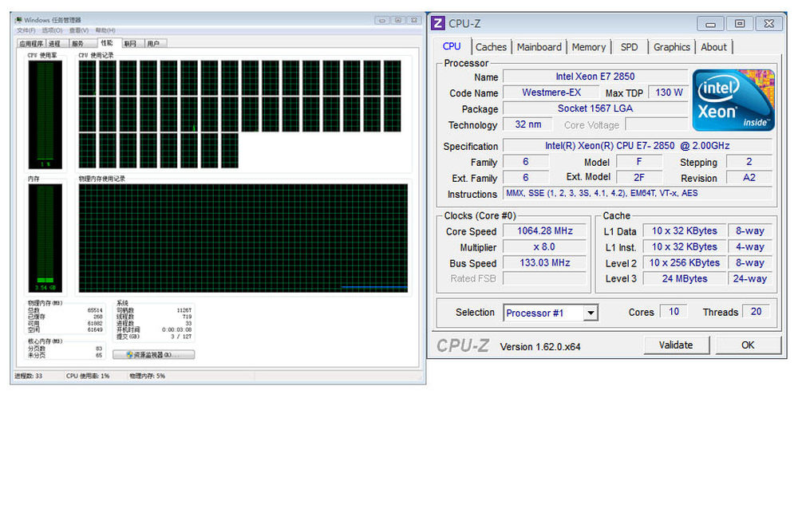
Task: Click the shield icon on 资源监视器 button
Action: [x=130, y=354]
